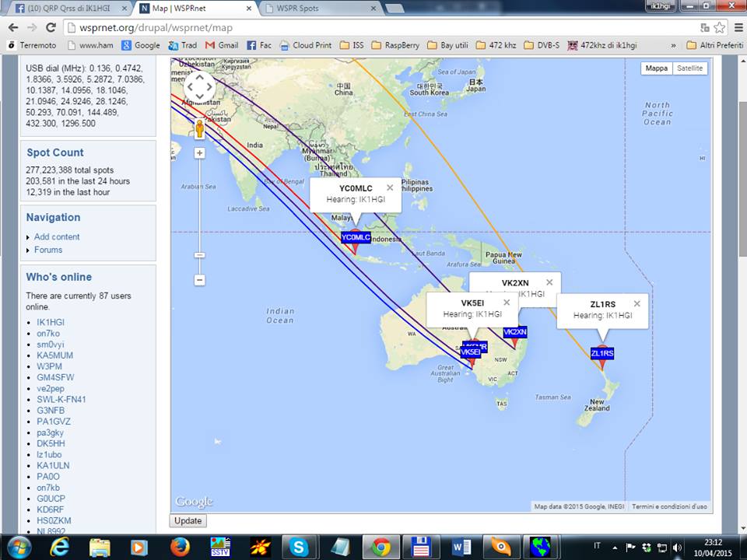The width and height of the screenshot is (747, 560).
Task: Click the browser forward arrow
Action: click(x=31, y=28)
